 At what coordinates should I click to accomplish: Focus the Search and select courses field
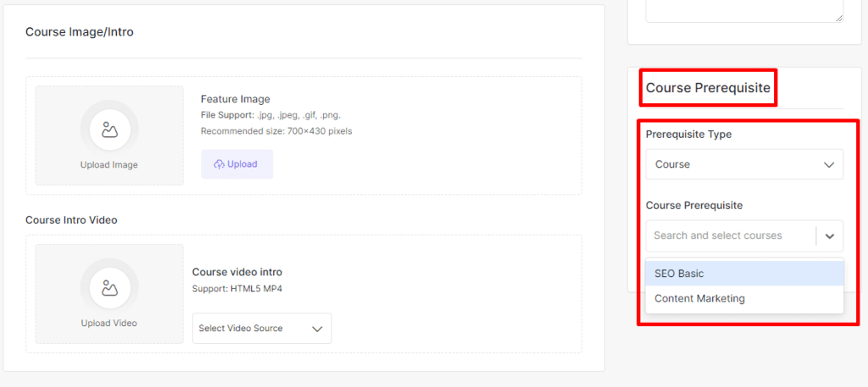pyautogui.click(x=729, y=235)
